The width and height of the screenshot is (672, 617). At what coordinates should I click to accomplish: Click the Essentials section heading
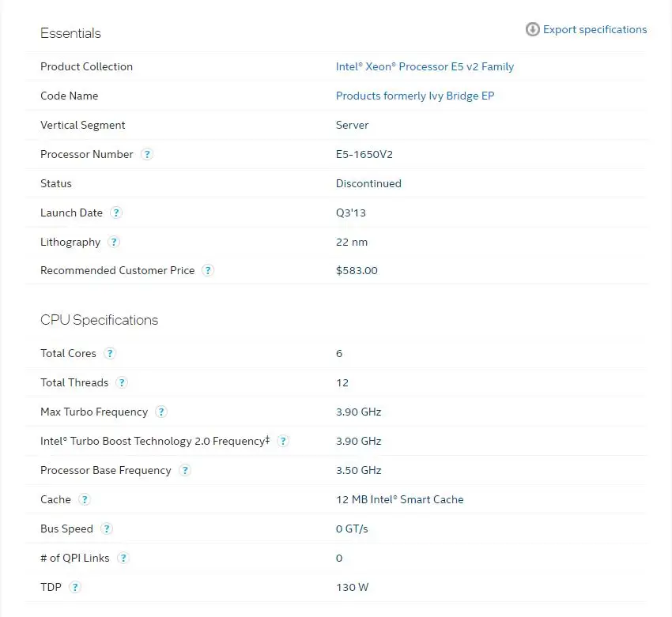[70, 33]
